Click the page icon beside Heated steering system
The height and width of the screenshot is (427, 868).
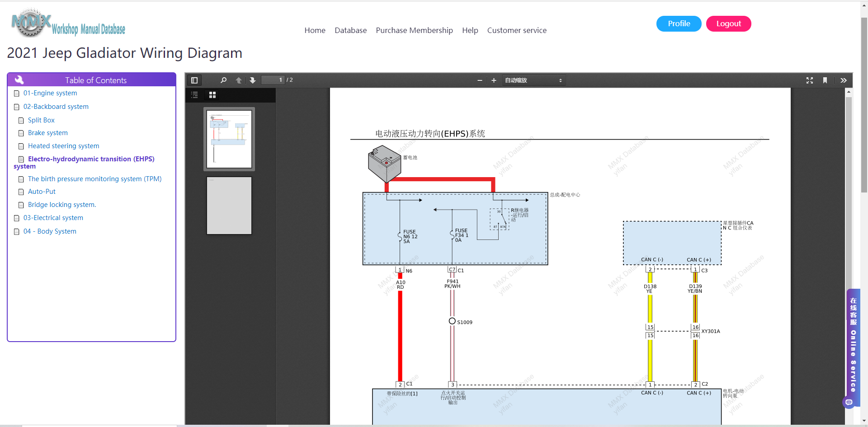click(21, 146)
